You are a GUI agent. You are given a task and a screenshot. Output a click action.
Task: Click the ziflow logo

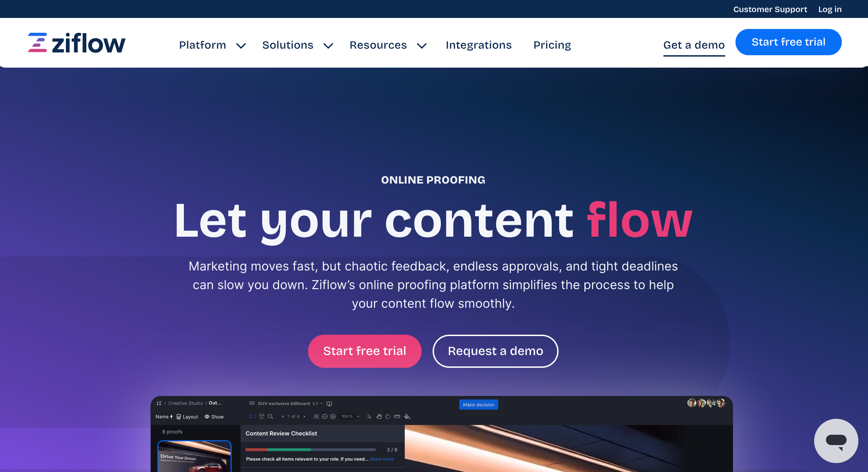[x=77, y=43]
